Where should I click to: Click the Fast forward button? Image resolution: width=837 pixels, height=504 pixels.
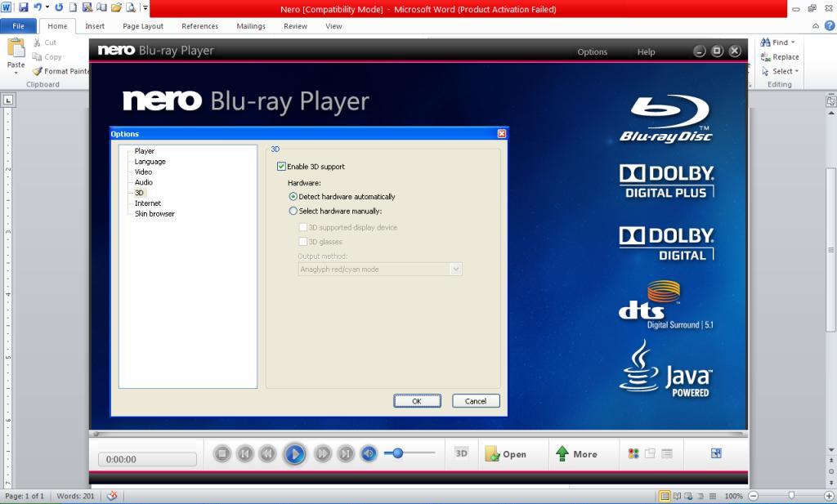(322, 454)
